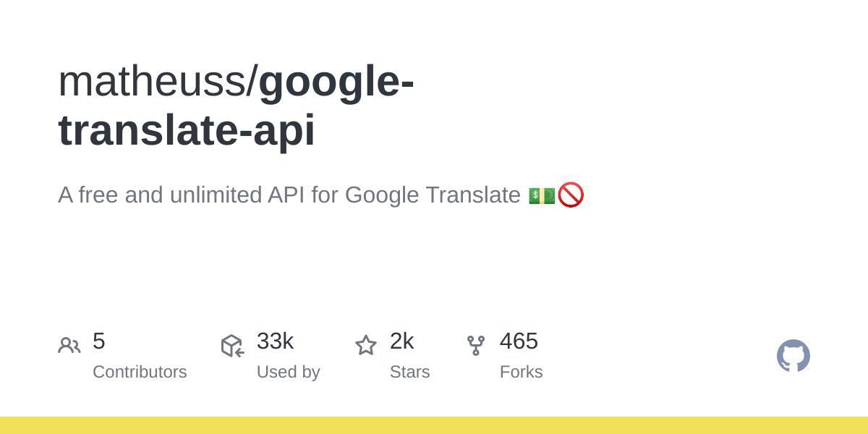
Task: Click the red prohibited sign emoji
Action: pos(571,195)
